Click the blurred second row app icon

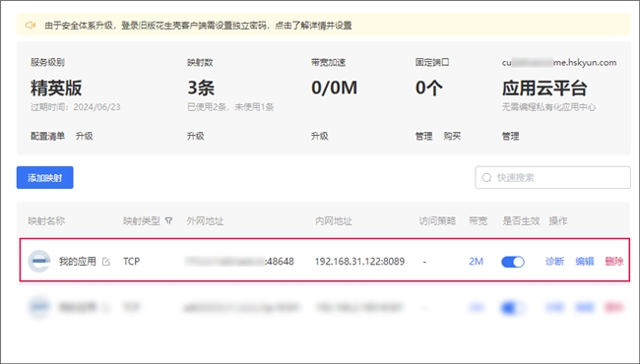pyautogui.click(x=39, y=307)
